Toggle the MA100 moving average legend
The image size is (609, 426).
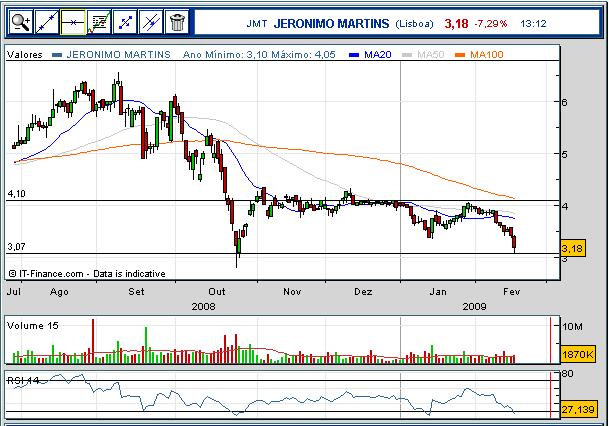487,55
